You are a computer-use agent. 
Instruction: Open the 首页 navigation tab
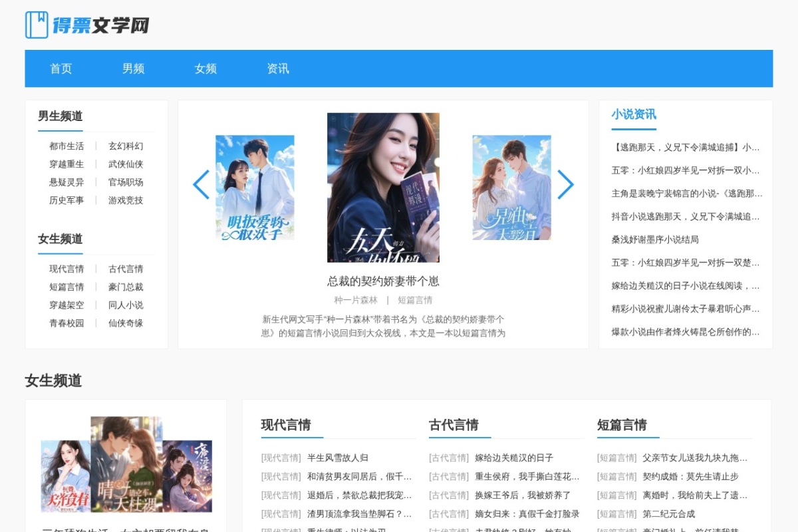coord(61,68)
